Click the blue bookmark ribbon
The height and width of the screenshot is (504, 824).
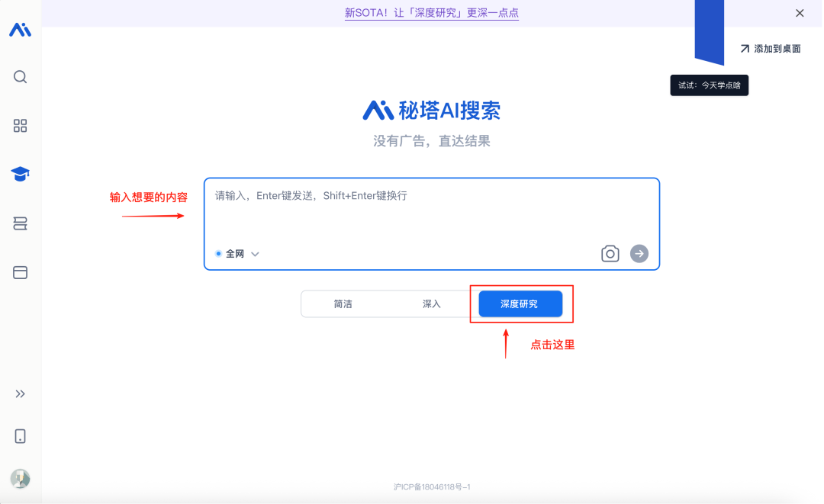pyautogui.click(x=710, y=31)
